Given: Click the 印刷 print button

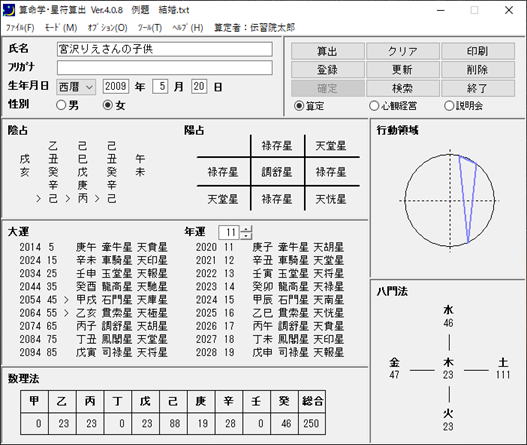Looking at the screenshot, I should click(x=478, y=51).
